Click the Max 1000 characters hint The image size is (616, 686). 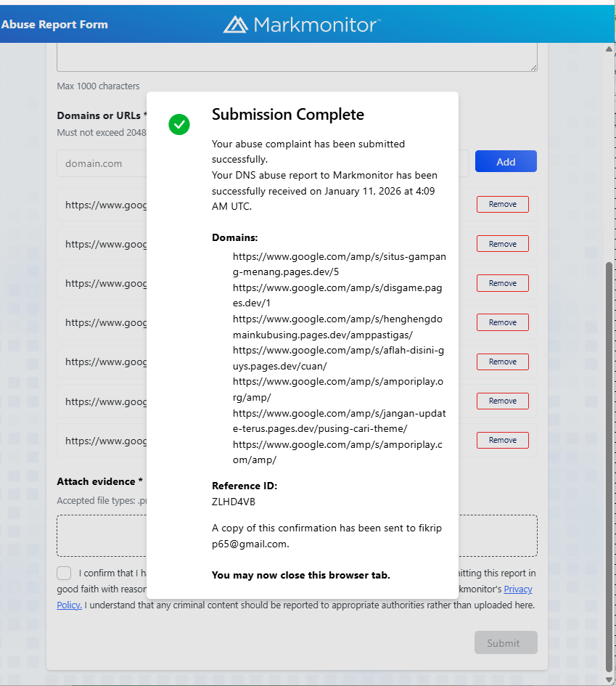click(x=99, y=86)
